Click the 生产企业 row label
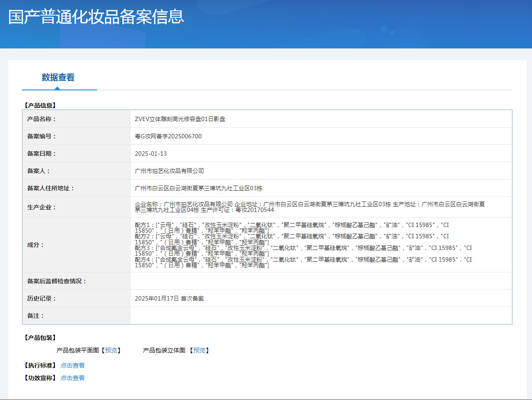The width and height of the screenshot is (532, 400). (x=41, y=207)
